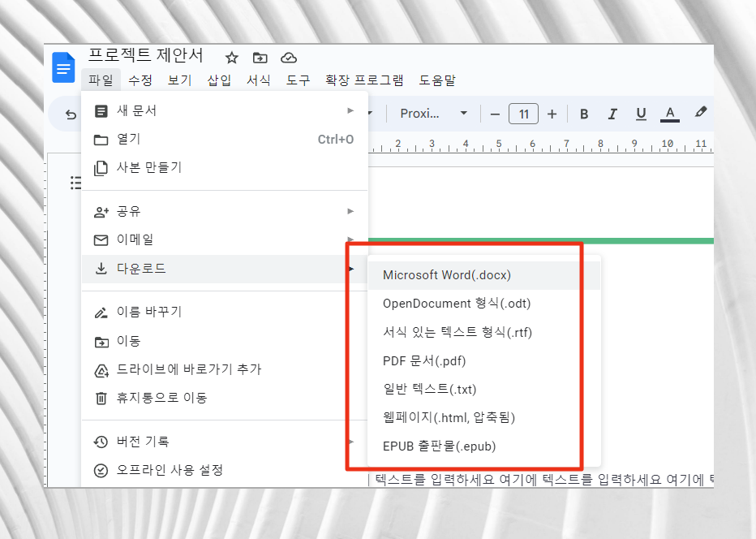Choose 열기 from the file menu

(225, 140)
